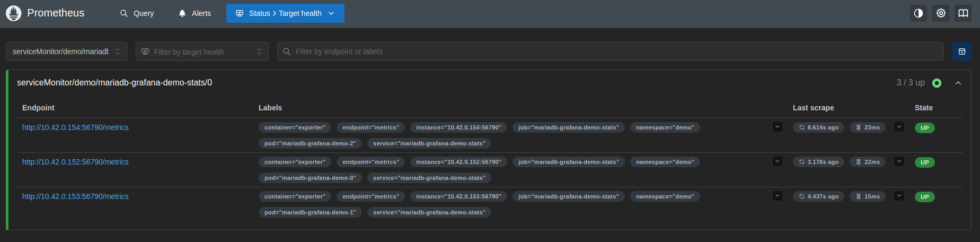Click the 22ms scrape duration badge
This screenshot has width=980, height=242.
pos(868,162)
